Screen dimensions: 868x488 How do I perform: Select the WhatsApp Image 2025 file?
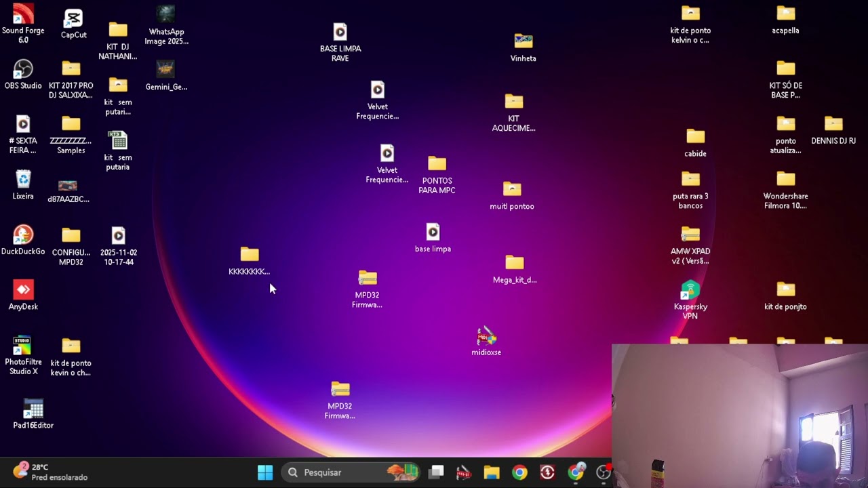tap(166, 25)
